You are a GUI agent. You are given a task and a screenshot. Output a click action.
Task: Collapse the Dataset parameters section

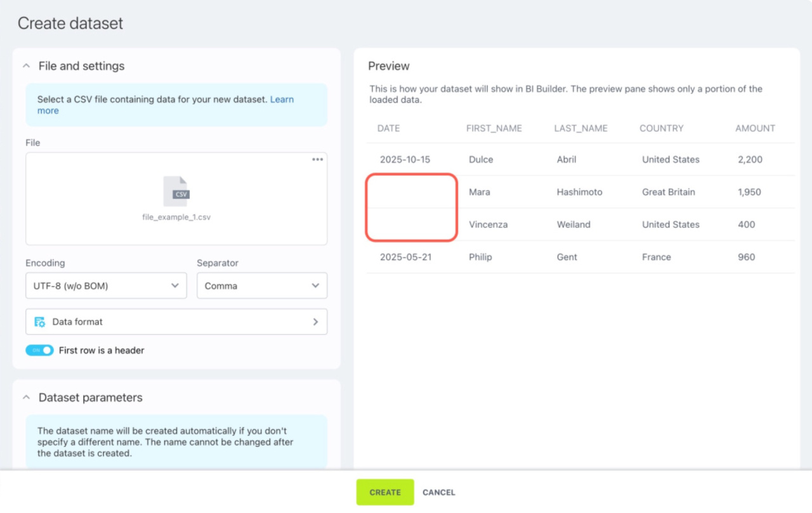[x=27, y=398]
